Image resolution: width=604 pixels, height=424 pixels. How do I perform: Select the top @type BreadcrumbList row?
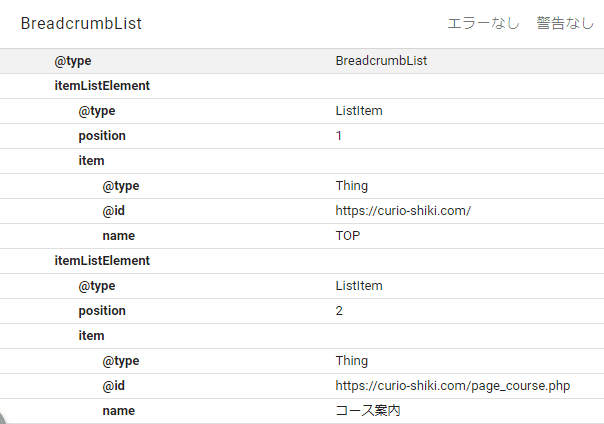(302, 61)
